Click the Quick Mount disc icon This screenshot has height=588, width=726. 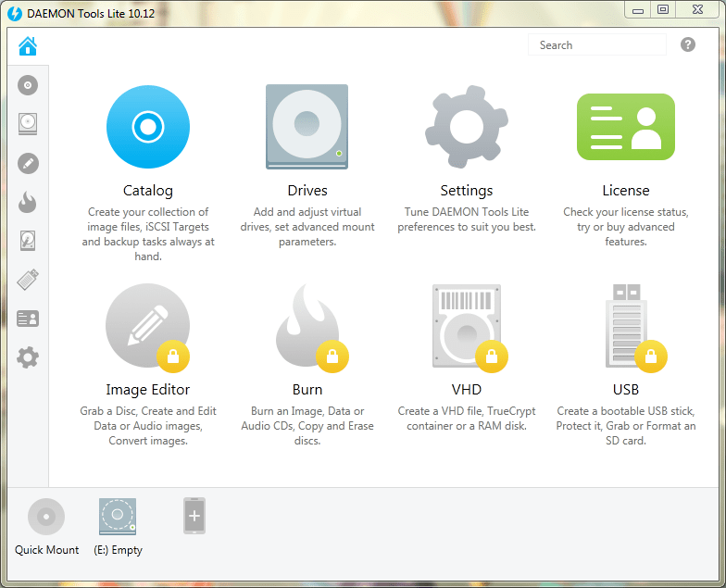[x=46, y=517]
